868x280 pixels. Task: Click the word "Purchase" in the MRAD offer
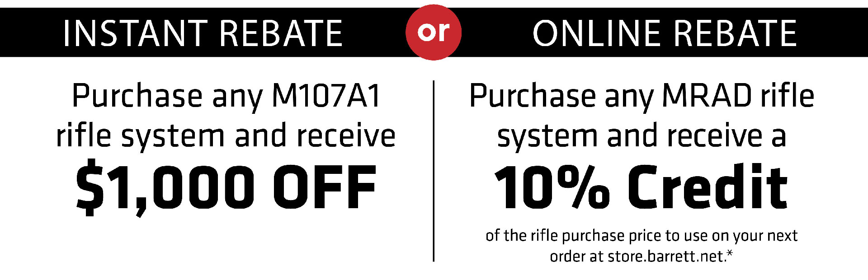(533, 96)
